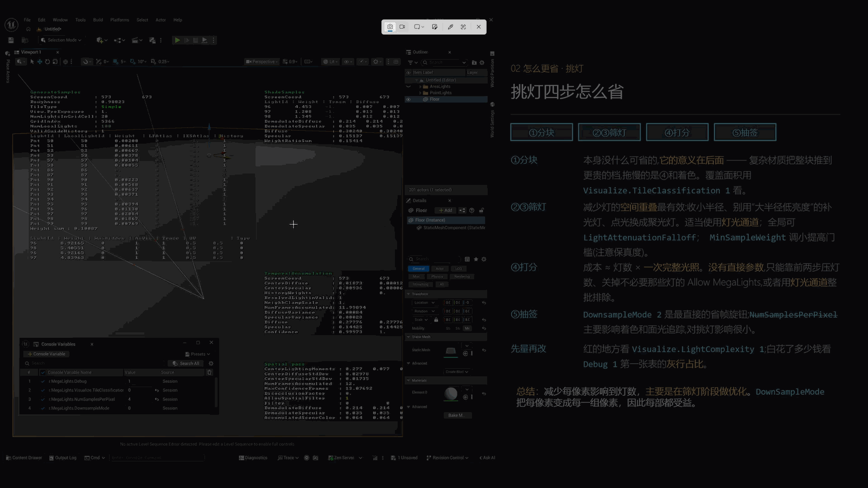868x488 pixels.
Task: Switch to video recording mode in snipping bar
Action: coord(403,27)
